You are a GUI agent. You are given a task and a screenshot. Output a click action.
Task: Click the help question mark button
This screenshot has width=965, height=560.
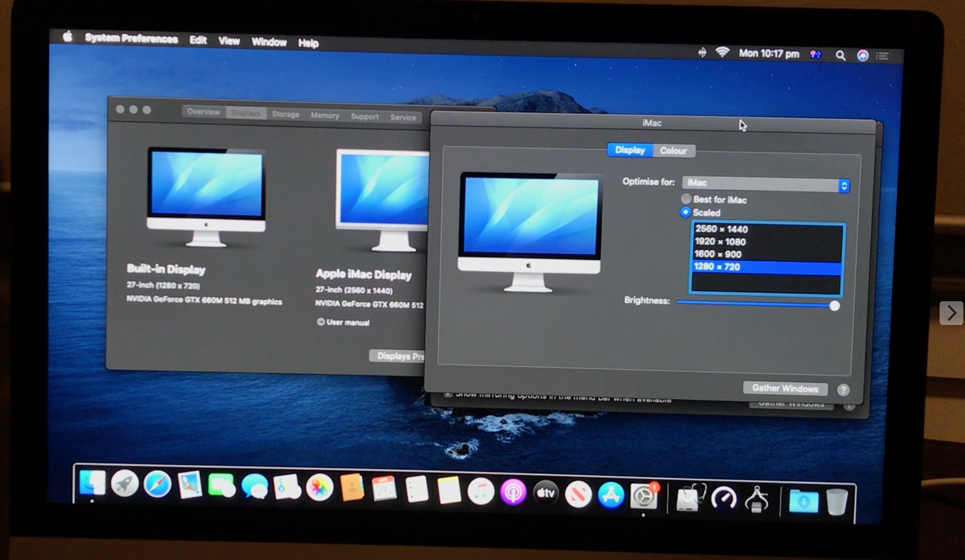point(843,390)
